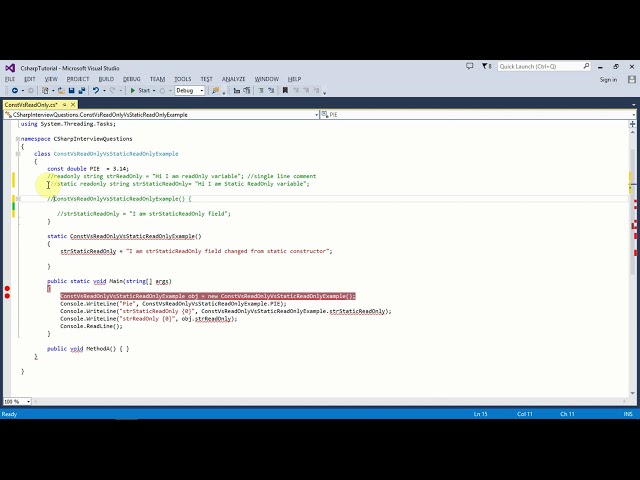The width and height of the screenshot is (640, 480).
Task: Open the New Project dropdown arrow
Action: [53, 91]
